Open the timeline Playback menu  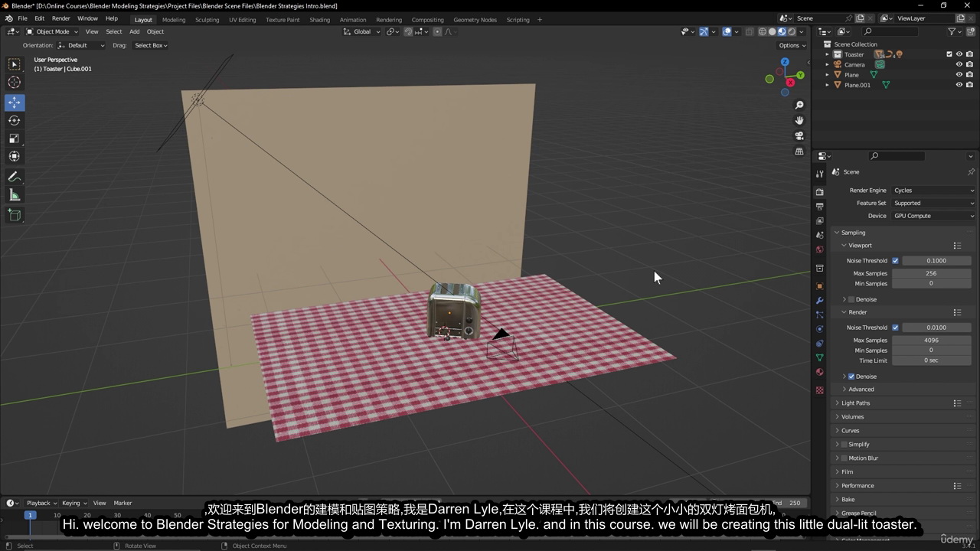(41, 504)
